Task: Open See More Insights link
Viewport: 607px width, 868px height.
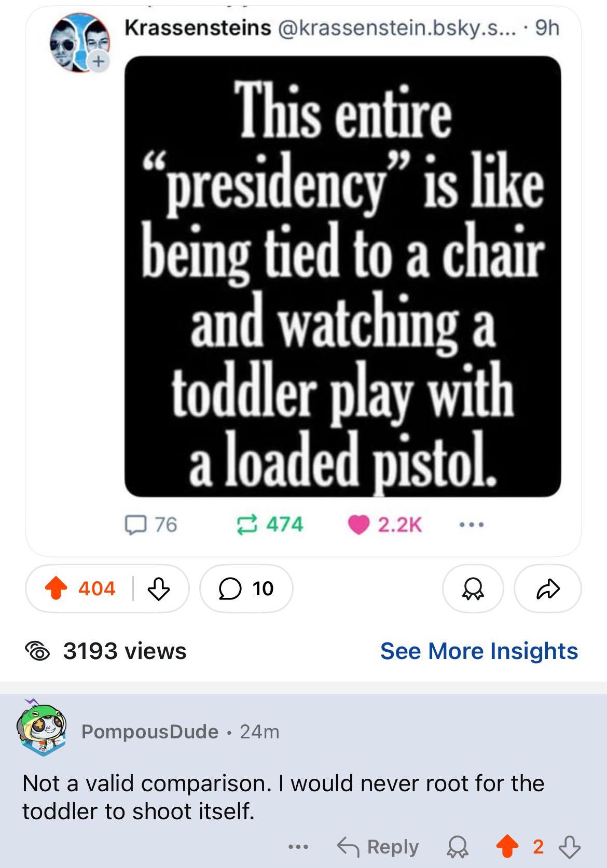Action: (x=479, y=651)
